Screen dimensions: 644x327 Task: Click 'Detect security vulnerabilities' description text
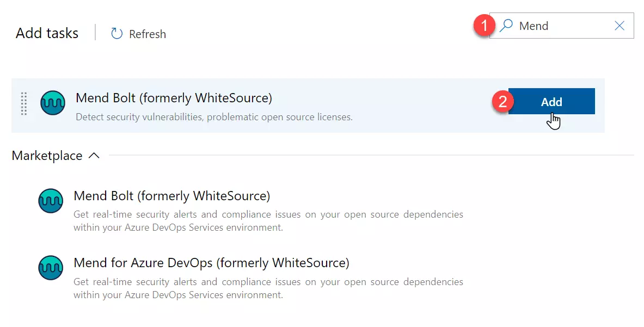pos(214,118)
